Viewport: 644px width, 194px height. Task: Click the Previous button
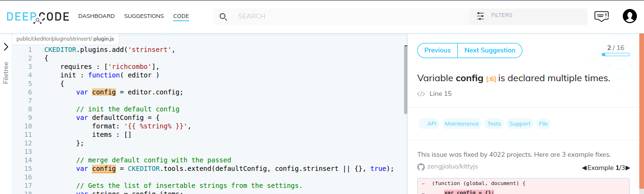(438, 51)
